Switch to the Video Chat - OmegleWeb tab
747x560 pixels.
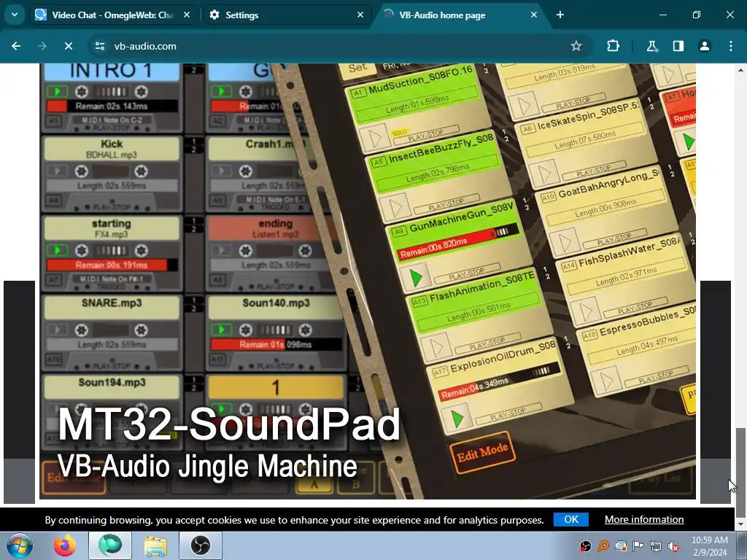click(x=113, y=15)
